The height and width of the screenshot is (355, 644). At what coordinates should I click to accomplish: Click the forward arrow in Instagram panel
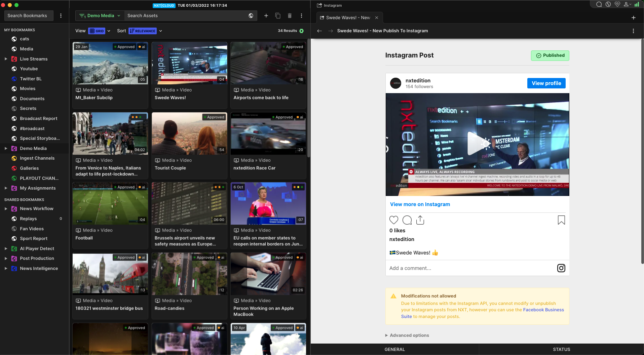(x=331, y=31)
